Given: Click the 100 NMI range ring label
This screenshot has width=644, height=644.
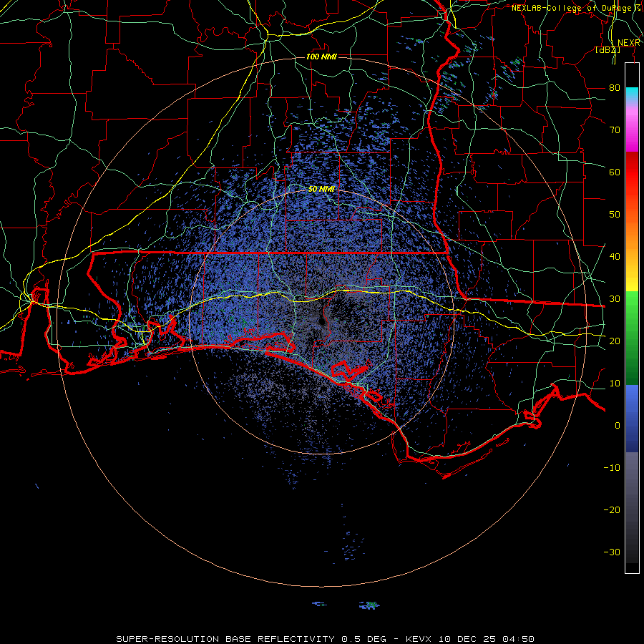Looking at the screenshot, I should [321, 57].
